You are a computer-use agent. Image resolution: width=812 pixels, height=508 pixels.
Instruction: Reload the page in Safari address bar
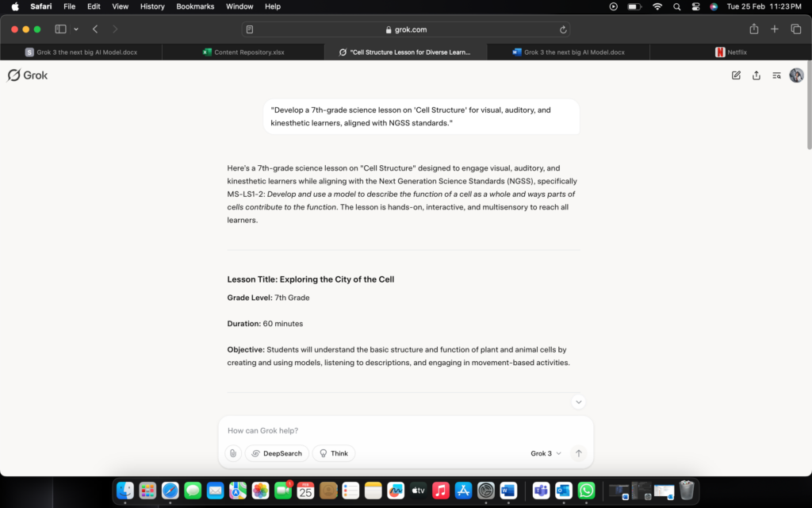coord(563,29)
